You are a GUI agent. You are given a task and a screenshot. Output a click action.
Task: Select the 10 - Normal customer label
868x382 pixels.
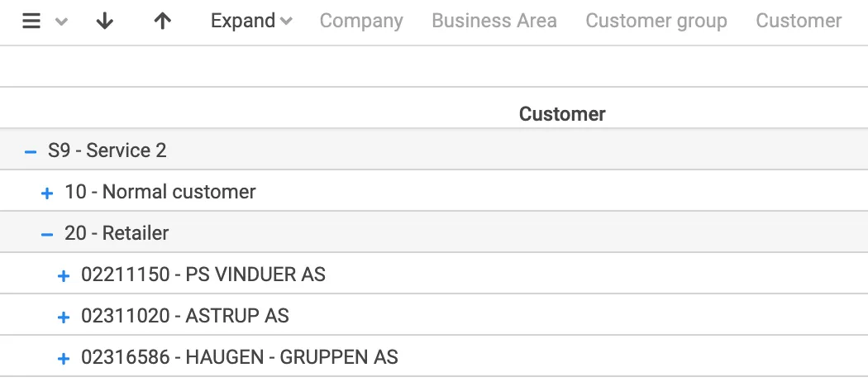(160, 192)
